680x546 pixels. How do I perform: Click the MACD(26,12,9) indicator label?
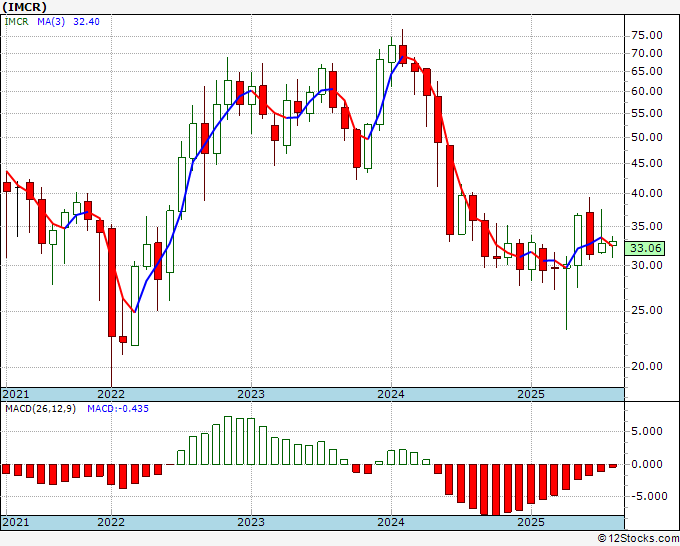pos(40,409)
